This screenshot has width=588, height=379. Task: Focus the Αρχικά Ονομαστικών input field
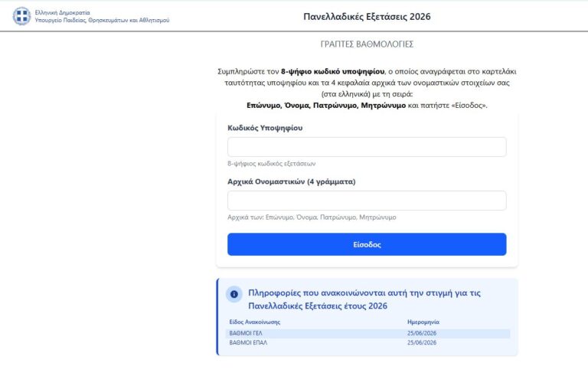click(367, 201)
